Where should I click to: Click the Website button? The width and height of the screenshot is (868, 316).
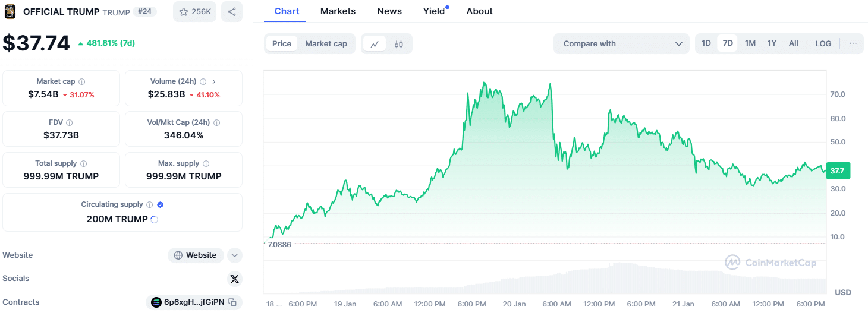pos(196,255)
